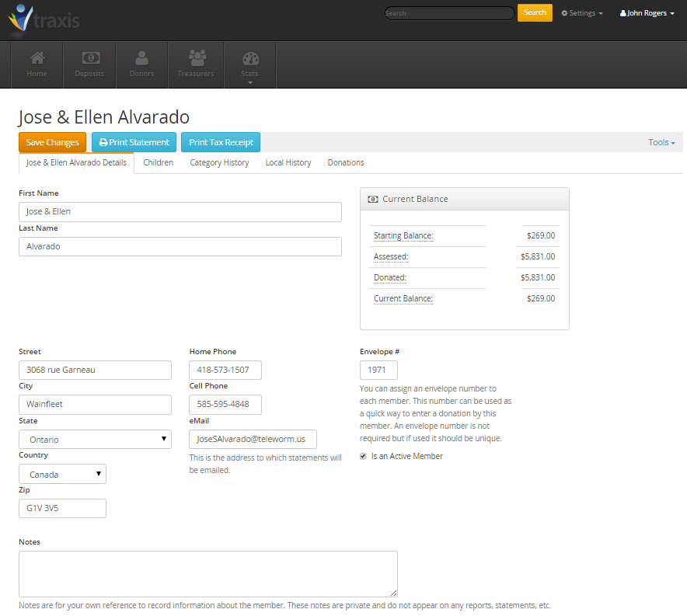Open Stats gauge icon
Image resolution: width=687 pixels, height=616 pixels.
(x=250, y=59)
